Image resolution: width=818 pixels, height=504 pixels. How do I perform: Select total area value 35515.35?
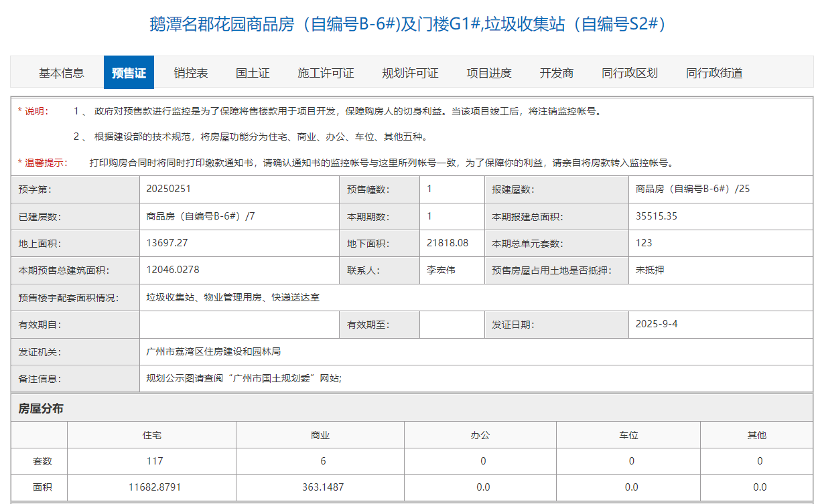coord(655,216)
